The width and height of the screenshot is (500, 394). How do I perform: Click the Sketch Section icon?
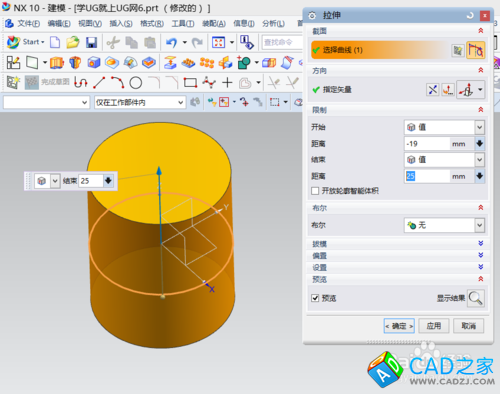coord(458,50)
